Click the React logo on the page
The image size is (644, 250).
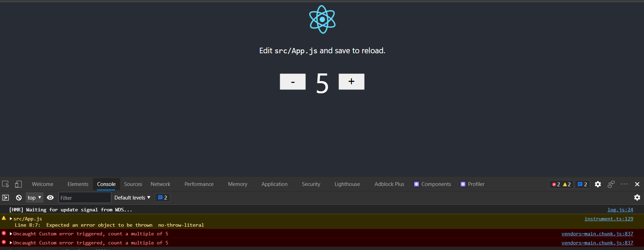(322, 19)
